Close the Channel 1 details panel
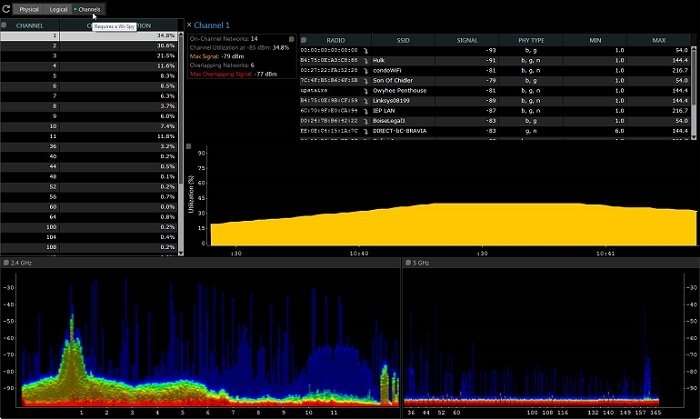The height and width of the screenshot is (419, 700). pyautogui.click(x=190, y=24)
